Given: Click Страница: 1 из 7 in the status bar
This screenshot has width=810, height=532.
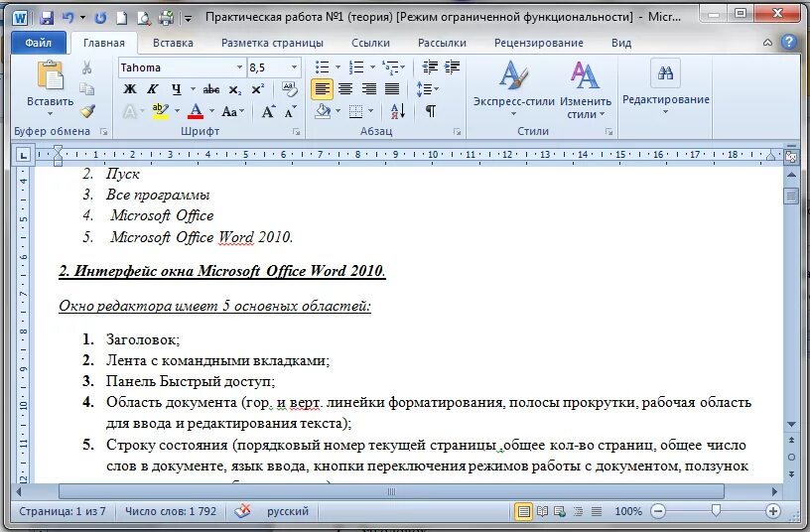Looking at the screenshot, I should pos(62,511).
